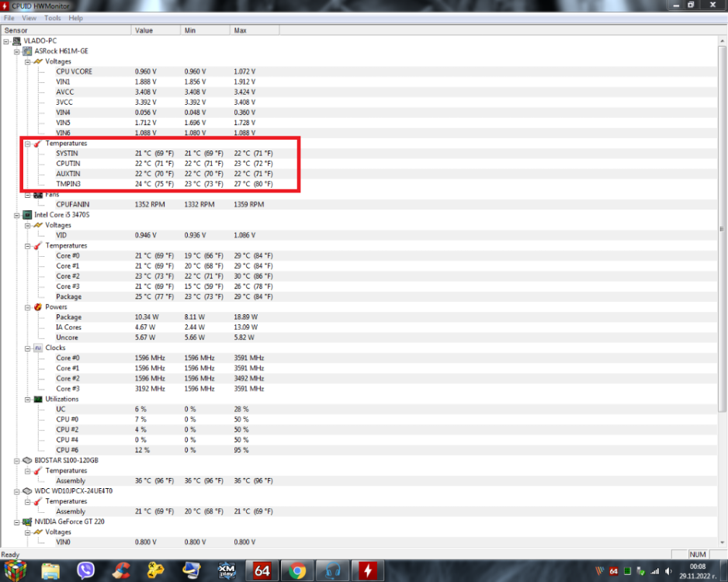Click the Intel Core Temperatures thermometer icon
Screen dimensions: 728x582
[38, 245]
